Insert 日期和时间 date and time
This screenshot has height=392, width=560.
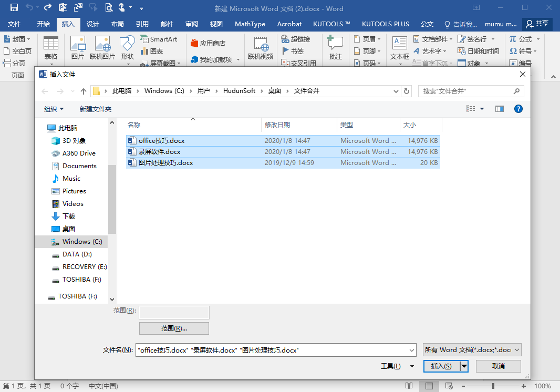point(478,51)
